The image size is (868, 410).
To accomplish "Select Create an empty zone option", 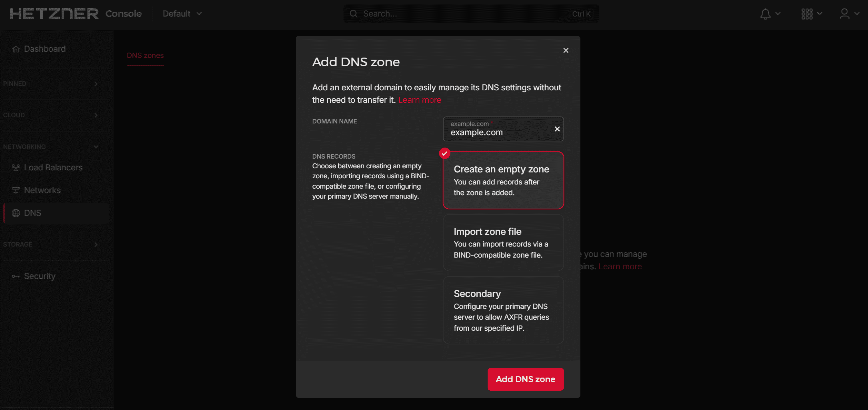I will (503, 180).
